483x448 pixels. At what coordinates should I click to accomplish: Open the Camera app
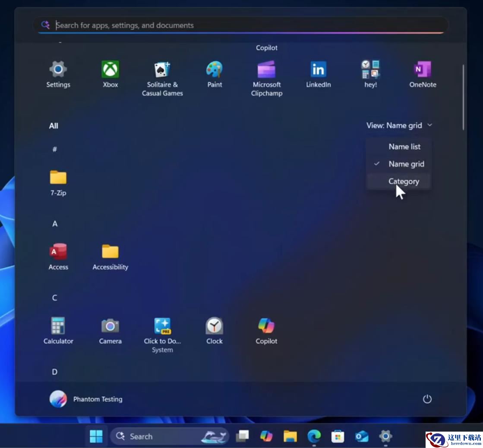click(x=110, y=331)
